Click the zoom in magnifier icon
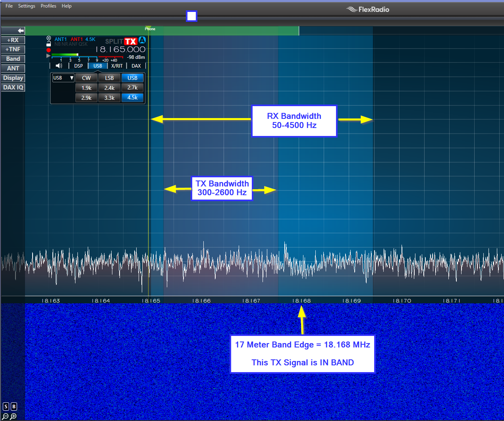 coord(14,416)
